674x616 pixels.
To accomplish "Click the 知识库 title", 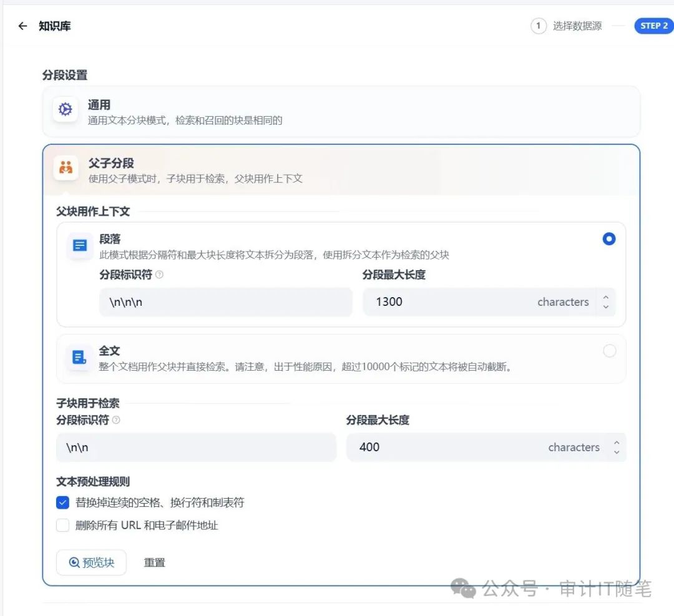I will coord(54,26).
